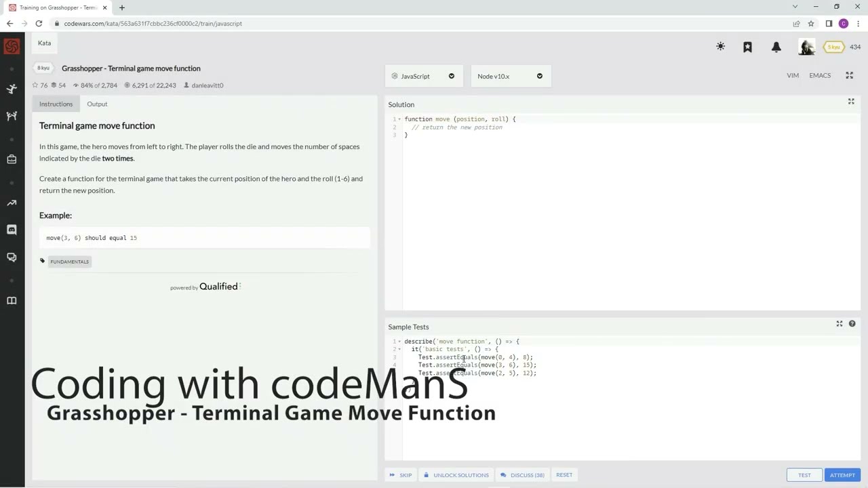Select the Training on Grasshopper browser tab

tap(58, 7)
